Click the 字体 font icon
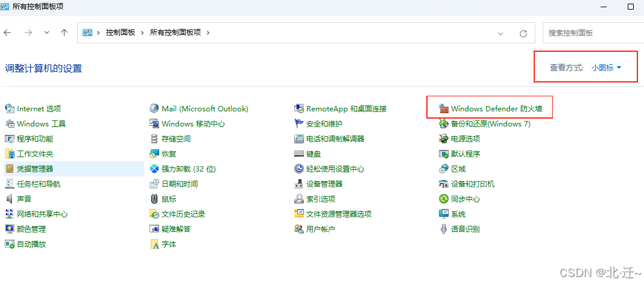The height and width of the screenshot is (283, 644). (154, 244)
